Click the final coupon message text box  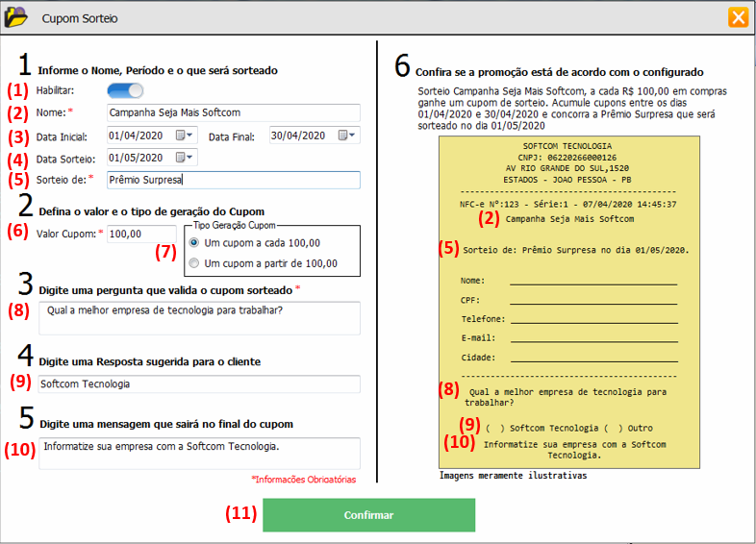[199, 453]
